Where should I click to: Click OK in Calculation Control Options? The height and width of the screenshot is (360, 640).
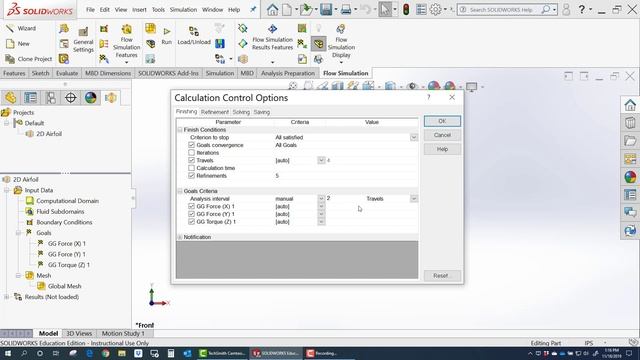(x=442, y=121)
